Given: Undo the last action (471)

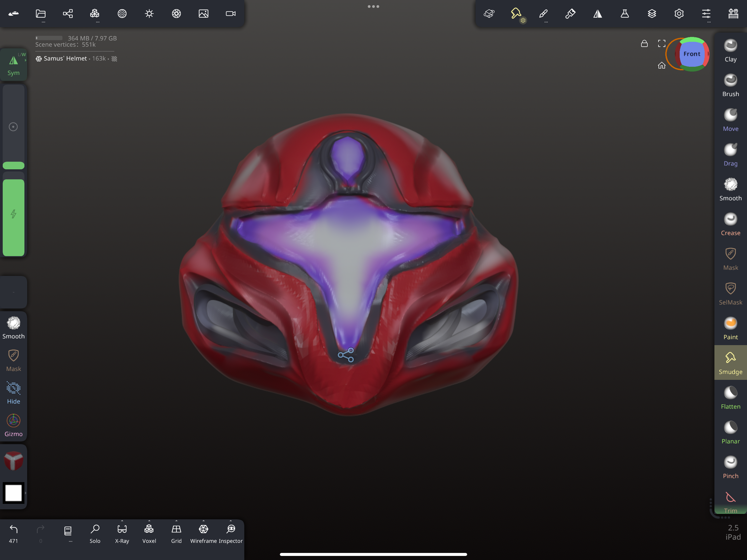Looking at the screenshot, I should coord(14,534).
